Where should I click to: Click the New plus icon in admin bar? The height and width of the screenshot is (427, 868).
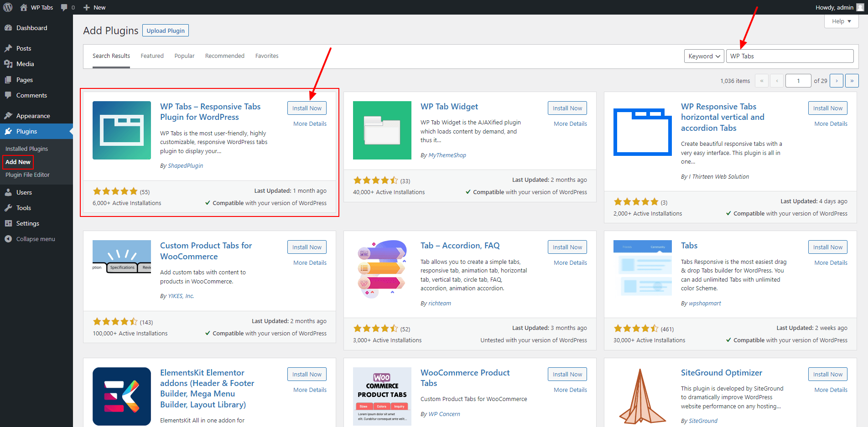87,7
